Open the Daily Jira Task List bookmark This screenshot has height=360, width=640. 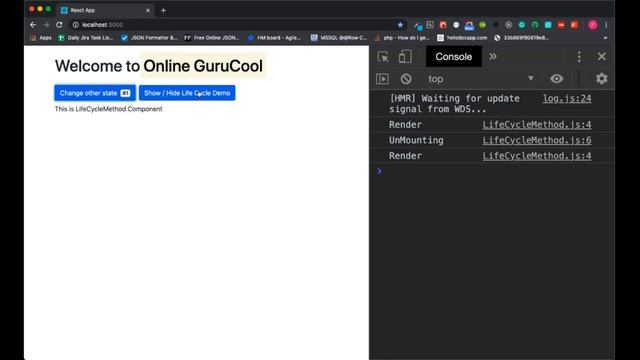[x=86, y=38]
